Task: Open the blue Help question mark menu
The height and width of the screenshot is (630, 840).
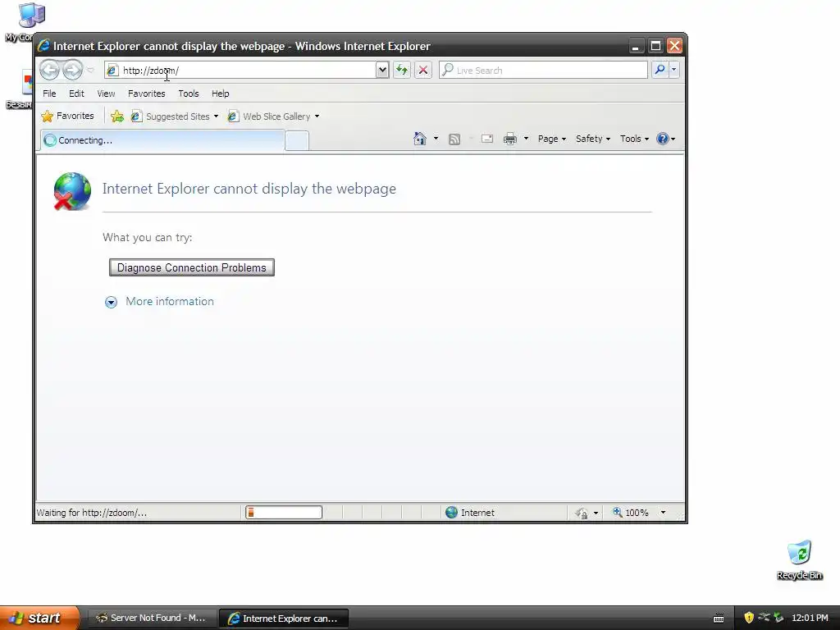Action: [666, 139]
